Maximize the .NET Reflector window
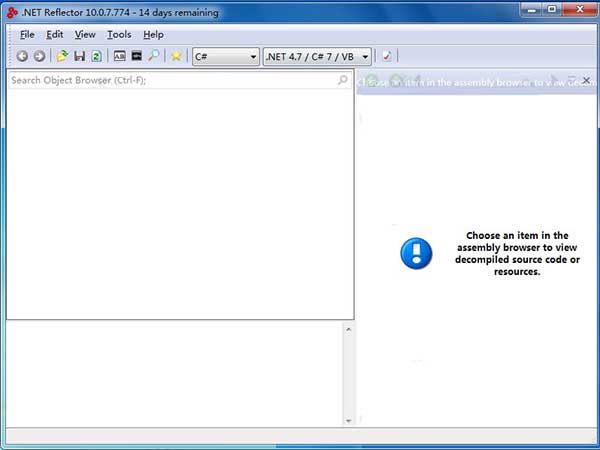 coord(552,10)
